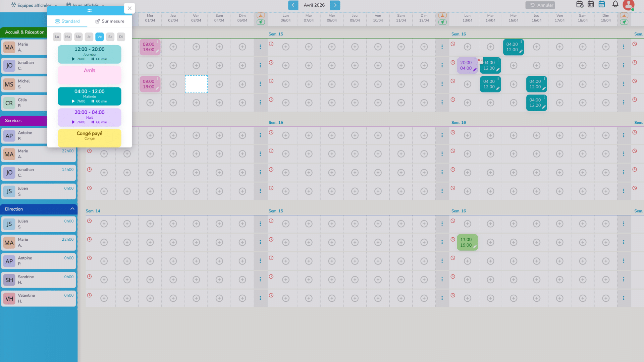This screenshot has height=362, width=644.
Task: Switch to the Sur mesure tab
Action: tap(110, 21)
